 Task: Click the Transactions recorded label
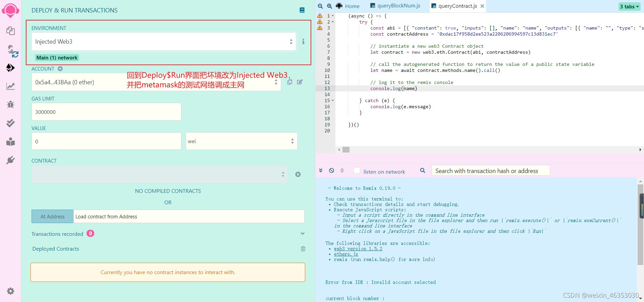coord(57,234)
